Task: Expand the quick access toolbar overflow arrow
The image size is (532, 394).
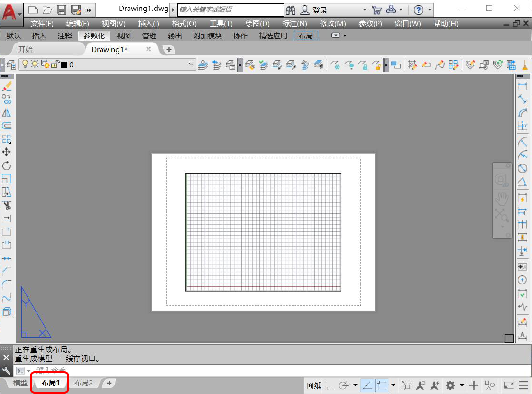Action: tap(89, 10)
